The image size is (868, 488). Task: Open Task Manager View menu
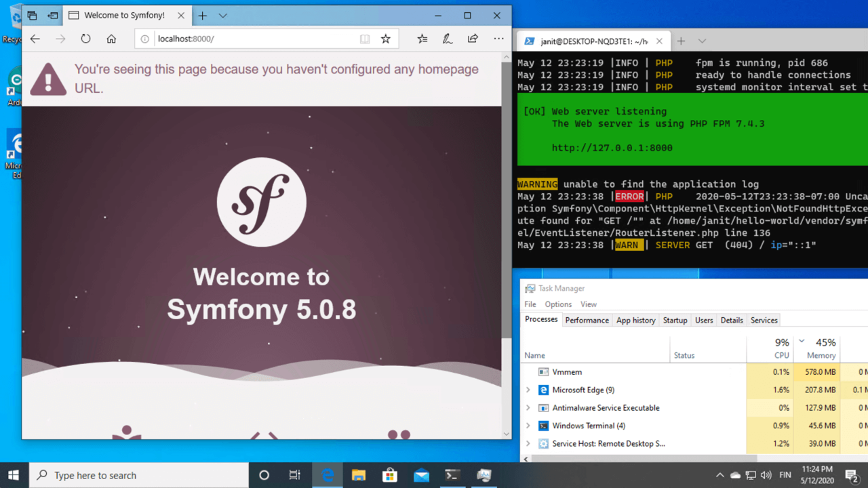[x=588, y=304]
